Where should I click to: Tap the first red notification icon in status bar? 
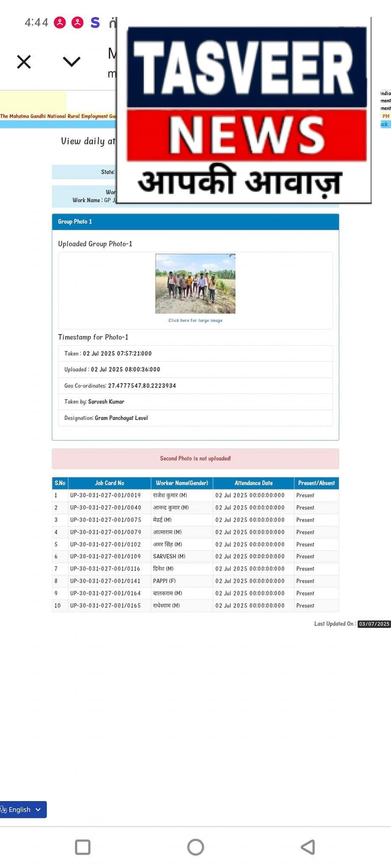point(60,22)
